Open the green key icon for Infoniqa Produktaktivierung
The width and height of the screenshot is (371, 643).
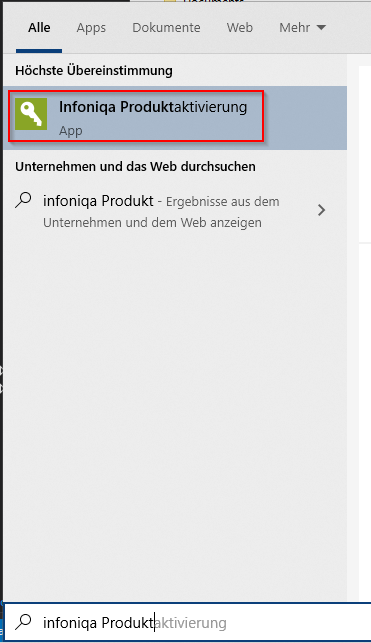31,114
